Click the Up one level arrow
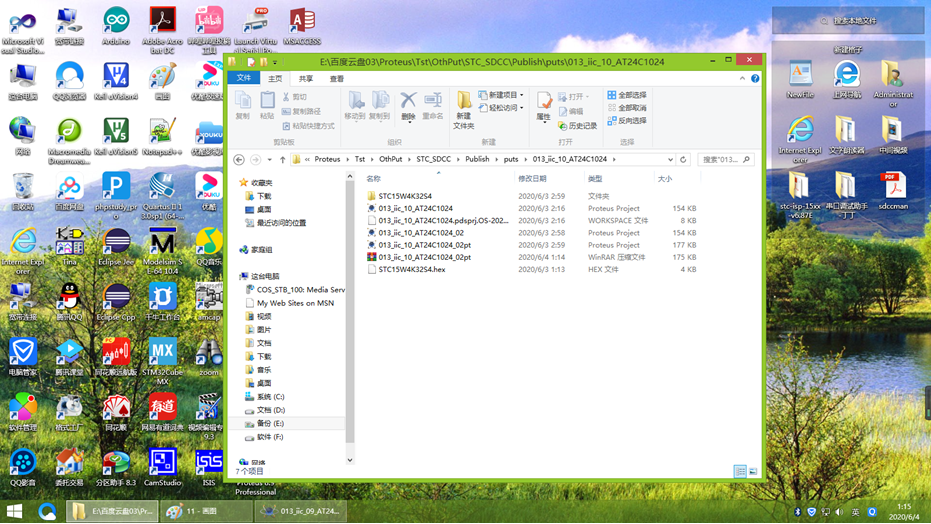 click(283, 159)
